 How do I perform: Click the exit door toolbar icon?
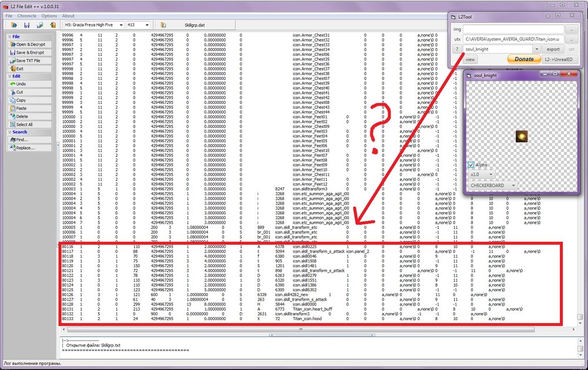click(54, 25)
